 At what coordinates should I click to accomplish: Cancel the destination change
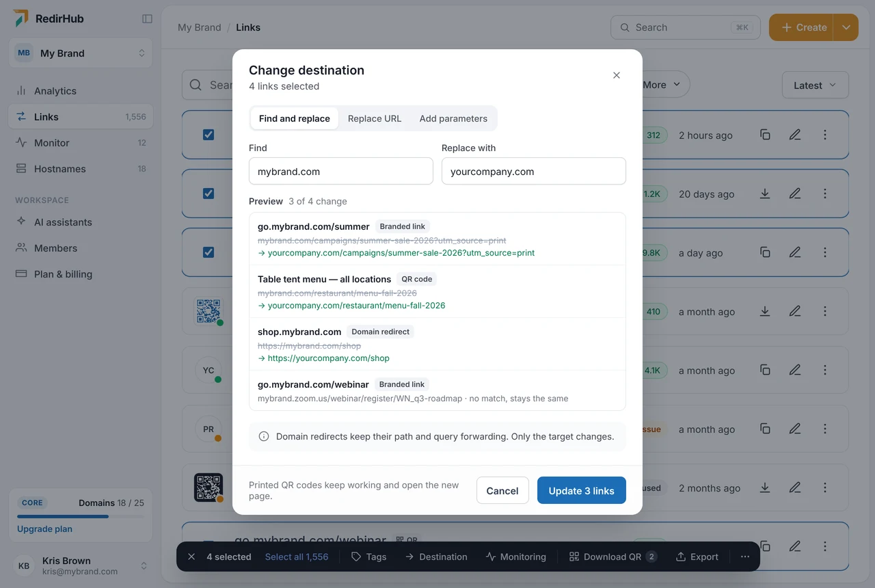pyautogui.click(x=502, y=490)
